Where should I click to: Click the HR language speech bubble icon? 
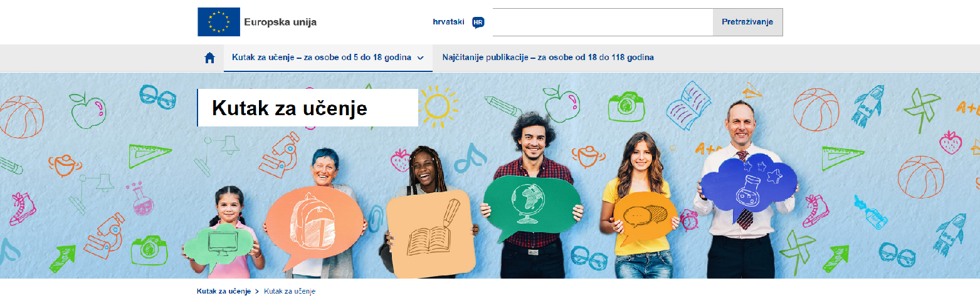point(478,23)
